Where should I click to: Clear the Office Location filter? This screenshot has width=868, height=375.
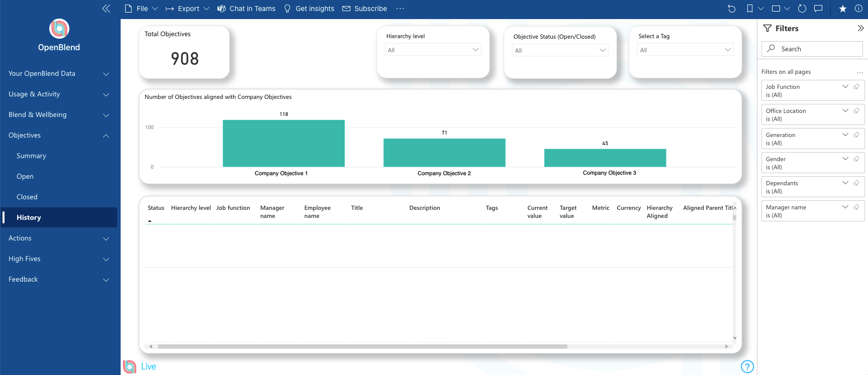[x=856, y=110]
